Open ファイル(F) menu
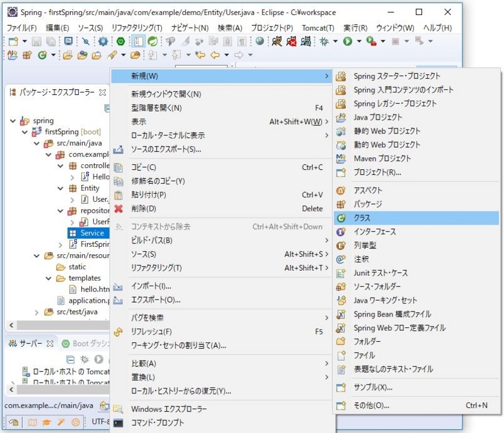The width and height of the screenshot is (504, 433). [22, 28]
